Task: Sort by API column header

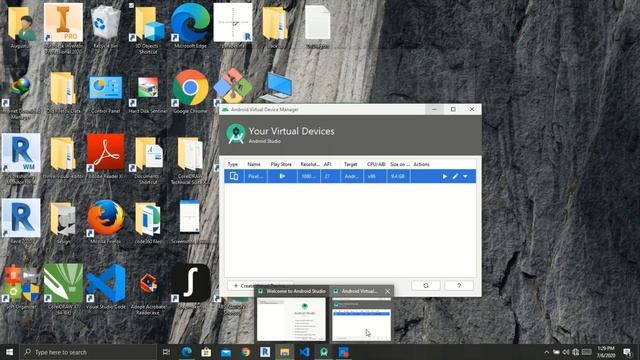Action: (x=327, y=164)
